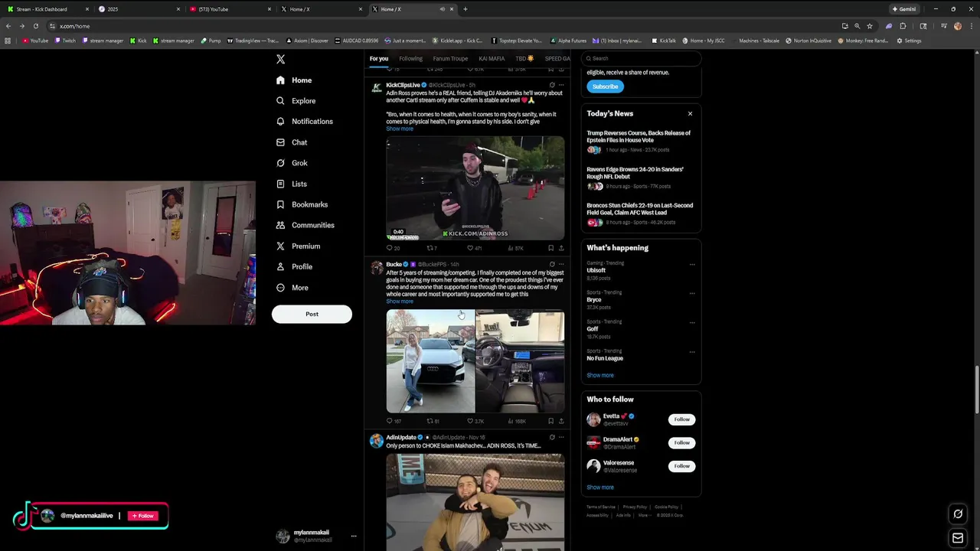Open Lists in X sidebar
Screen dimensions: 980x551
(x=291, y=184)
